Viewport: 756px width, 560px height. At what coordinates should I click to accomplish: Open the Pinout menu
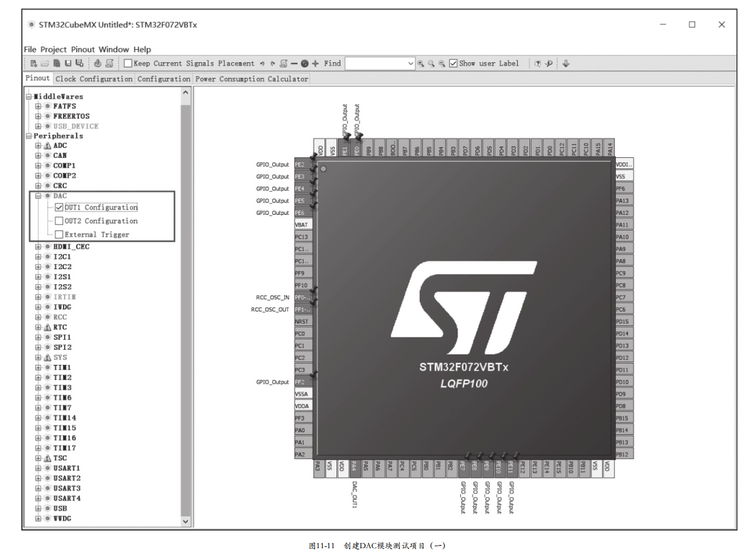coord(83,49)
